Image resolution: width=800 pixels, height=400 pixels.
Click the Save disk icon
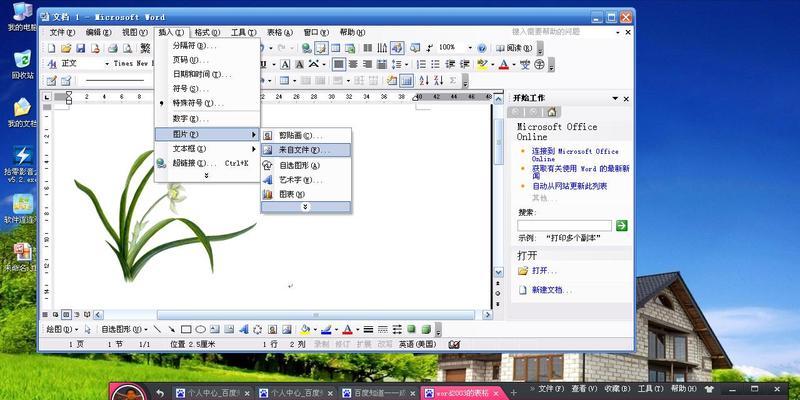(x=81, y=48)
